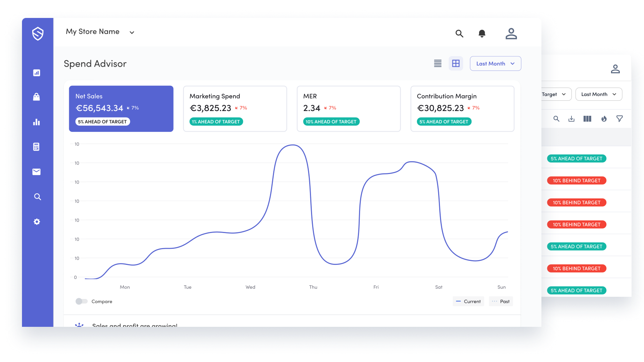Enable the grid view layout toggle
This screenshot has width=644, height=362.
(456, 63)
